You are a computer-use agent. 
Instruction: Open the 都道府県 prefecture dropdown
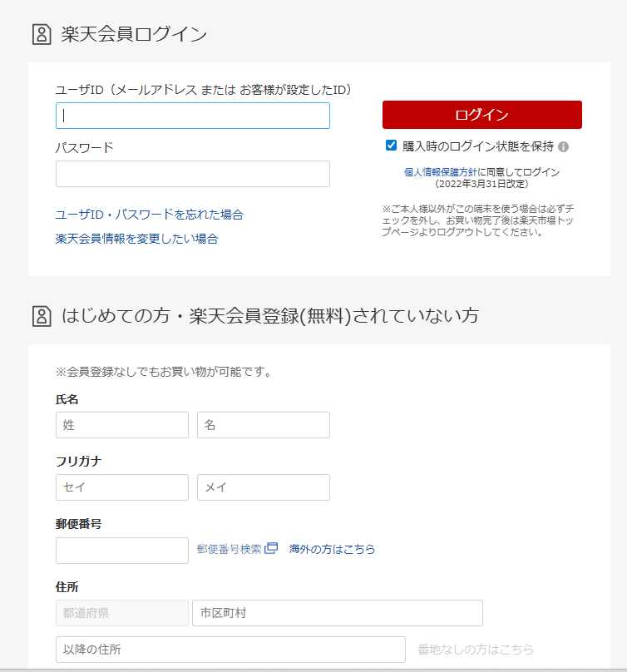(121, 613)
